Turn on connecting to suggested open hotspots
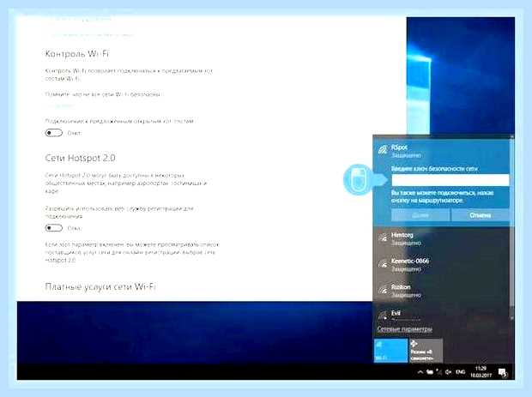The width and height of the screenshot is (532, 397). [x=54, y=133]
